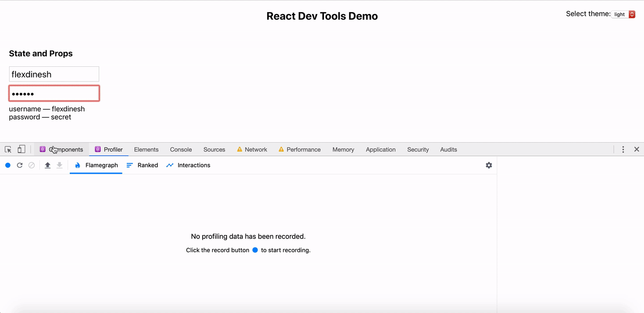
Task: Click the React Dev Tools Demo heading
Action: [x=322, y=16]
